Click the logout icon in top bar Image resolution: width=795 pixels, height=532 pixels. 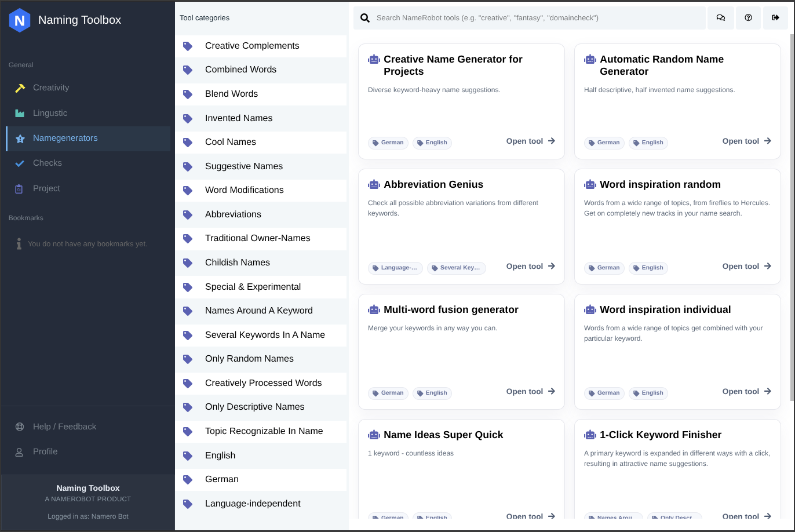775,18
